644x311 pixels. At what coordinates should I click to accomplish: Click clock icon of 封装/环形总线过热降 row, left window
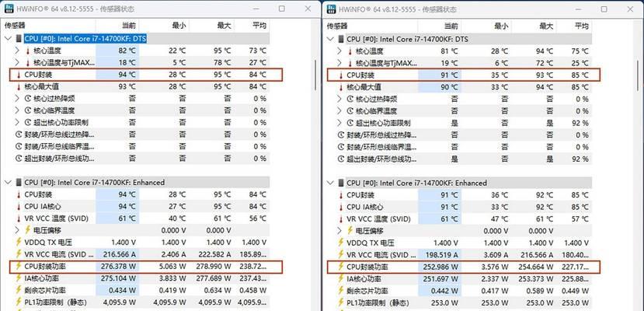point(19,135)
